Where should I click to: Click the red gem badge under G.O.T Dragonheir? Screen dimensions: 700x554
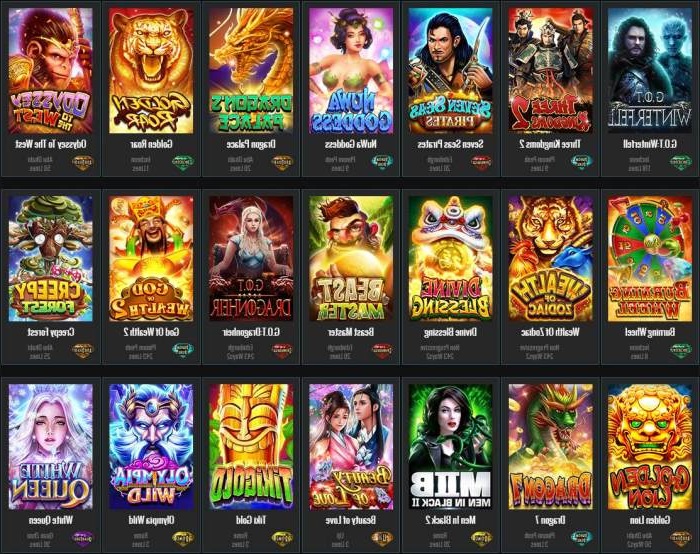[282, 350]
